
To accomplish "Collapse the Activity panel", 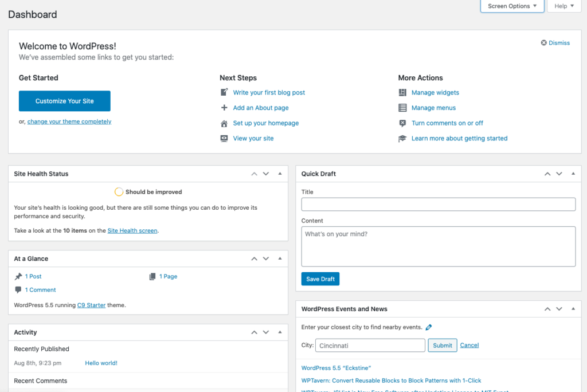I will click(280, 332).
